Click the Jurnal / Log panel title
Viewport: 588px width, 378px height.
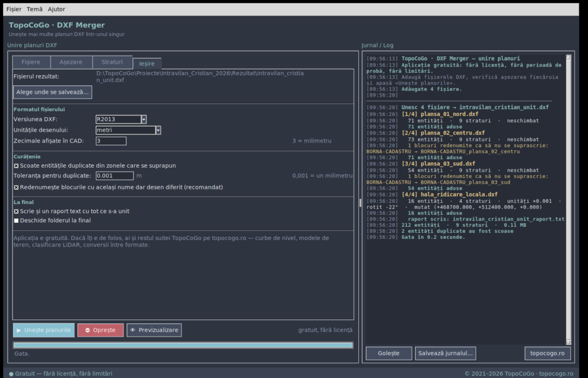tap(377, 45)
